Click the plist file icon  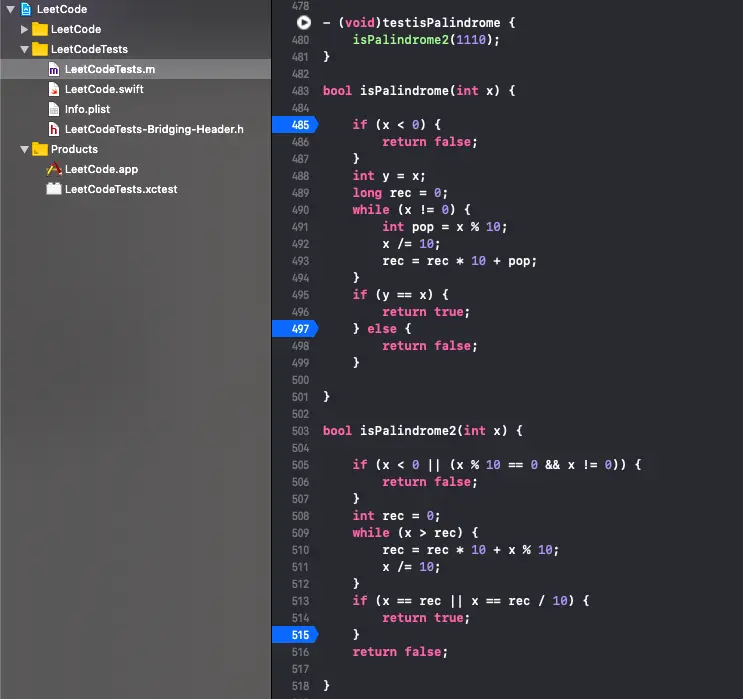pyautogui.click(x=54, y=109)
